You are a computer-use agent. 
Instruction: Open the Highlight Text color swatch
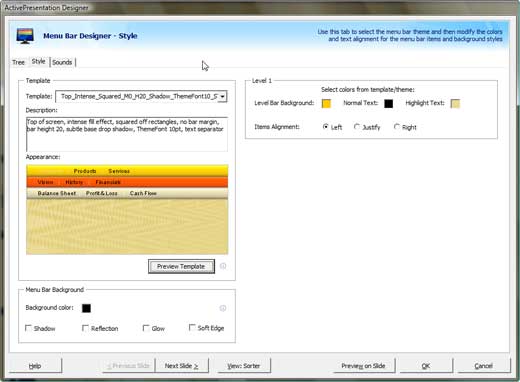(x=455, y=103)
